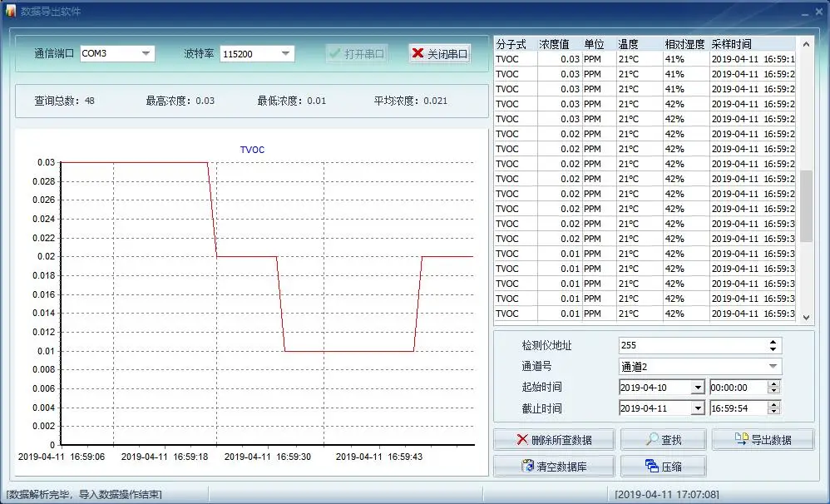This screenshot has width=830, height=504.
Task: Open the 截止时间 date picker dropdown
Action: click(x=698, y=408)
